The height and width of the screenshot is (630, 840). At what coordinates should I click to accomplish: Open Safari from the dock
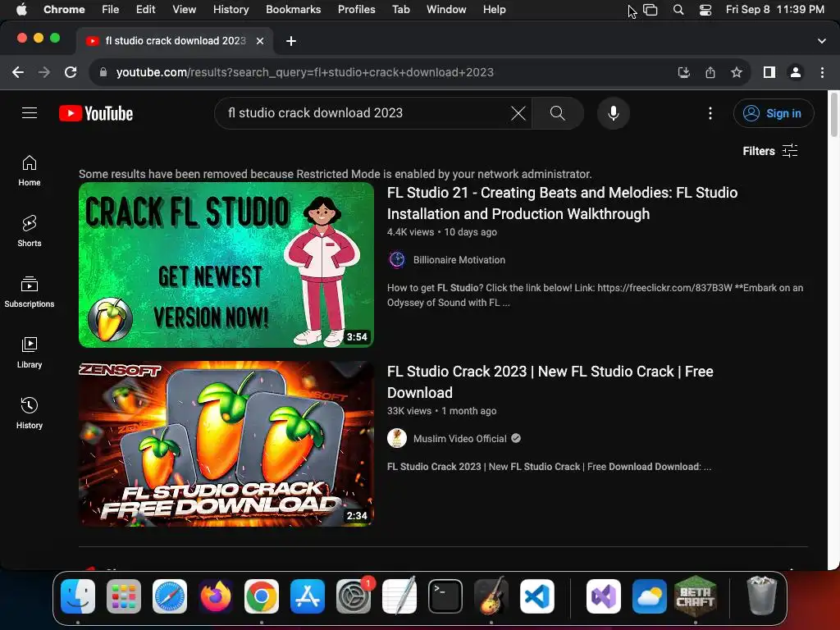pyautogui.click(x=170, y=596)
